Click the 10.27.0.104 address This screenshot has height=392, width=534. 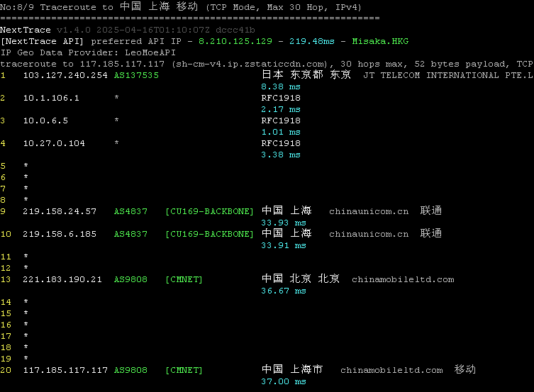coord(54,143)
